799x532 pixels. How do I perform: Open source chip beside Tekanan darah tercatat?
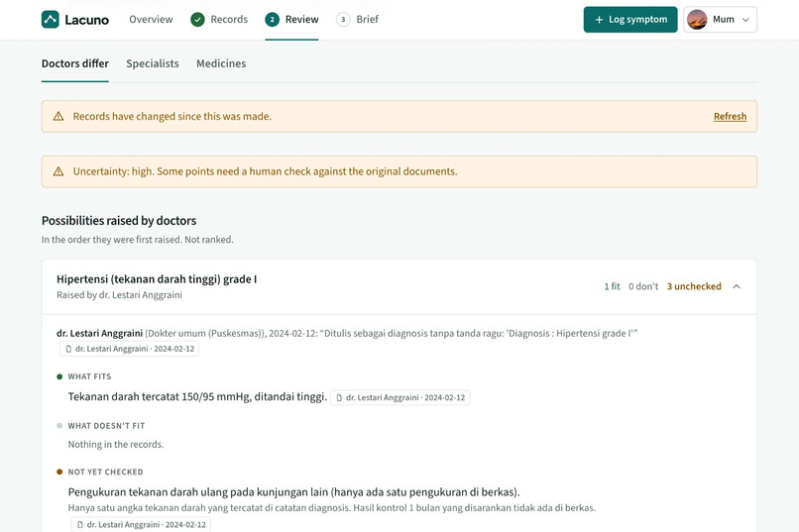400,397
